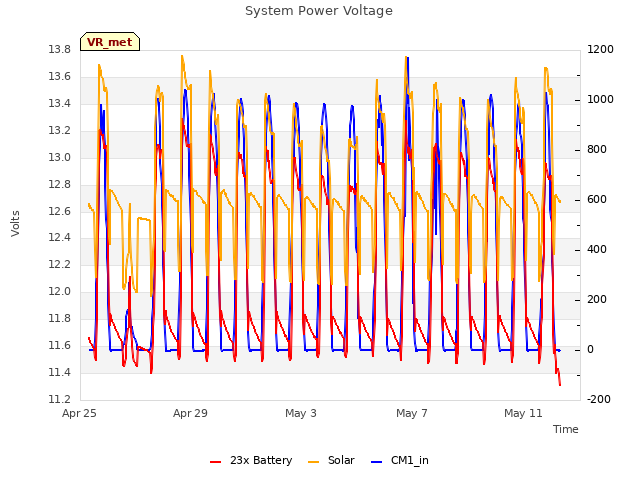The height and width of the screenshot is (480, 640).
Task: Click the 11.4 left axis tick label
Action: click(60, 373)
